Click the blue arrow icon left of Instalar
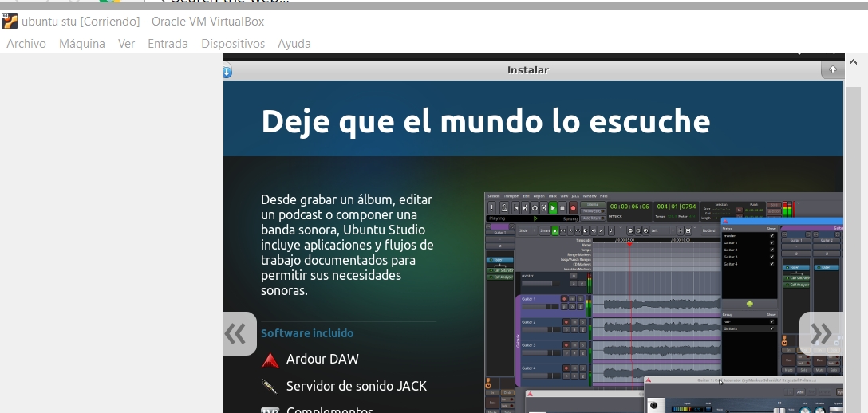This screenshot has width=868, height=413. point(227,71)
